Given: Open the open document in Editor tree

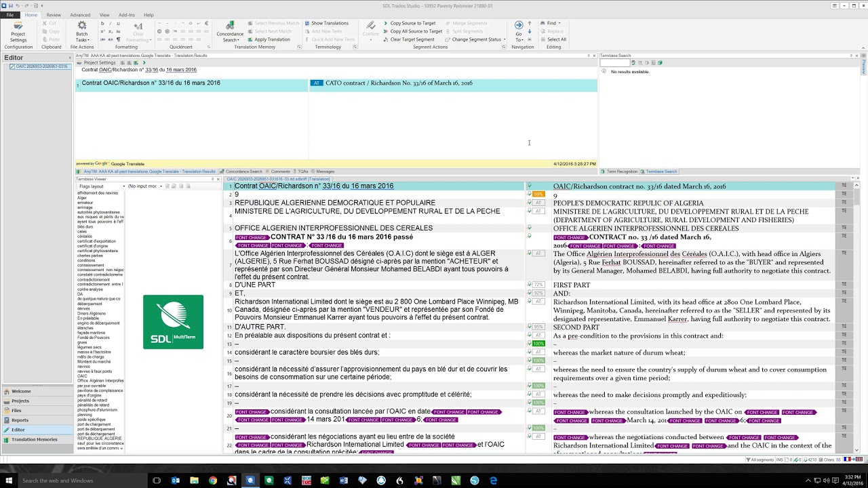Looking at the screenshot, I should pyautogui.click(x=41, y=66).
